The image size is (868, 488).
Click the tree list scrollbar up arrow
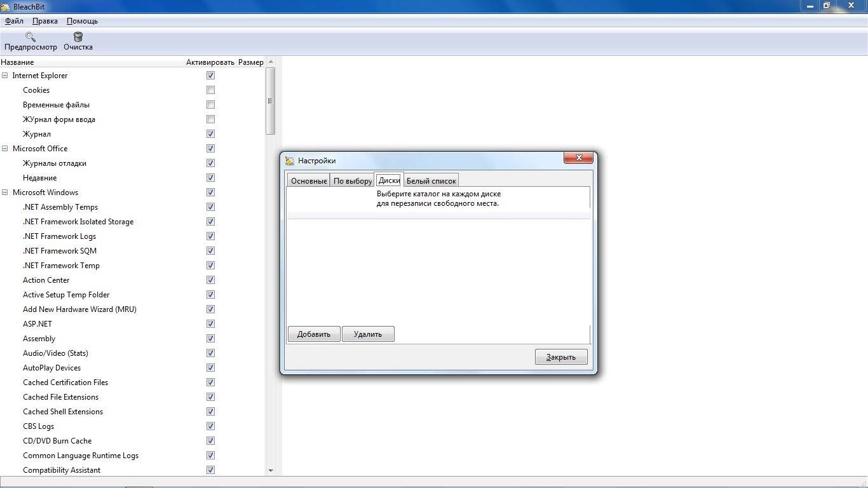click(271, 62)
